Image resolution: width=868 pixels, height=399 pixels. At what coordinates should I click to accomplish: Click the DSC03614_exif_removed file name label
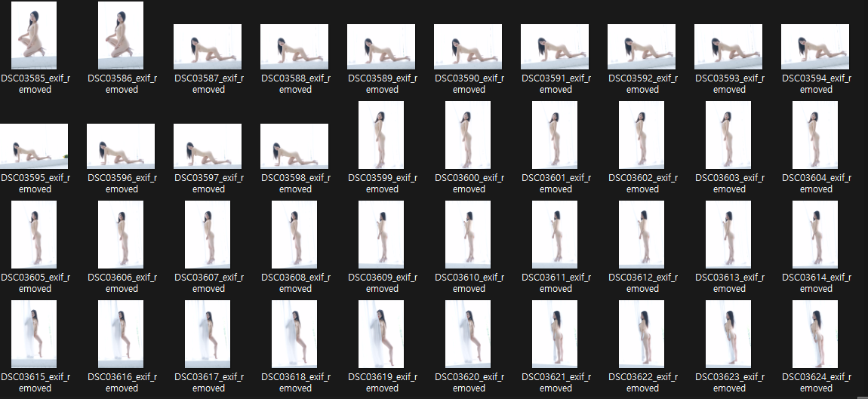(816, 283)
